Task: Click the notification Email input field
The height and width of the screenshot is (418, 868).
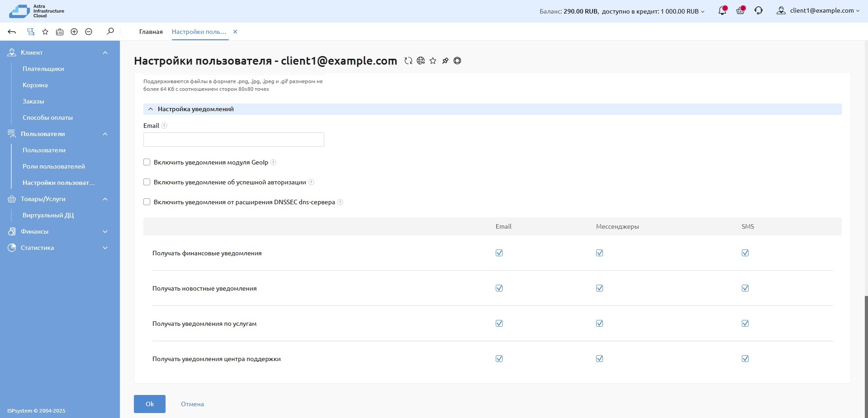Action: pyautogui.click(x=234, y=140)
